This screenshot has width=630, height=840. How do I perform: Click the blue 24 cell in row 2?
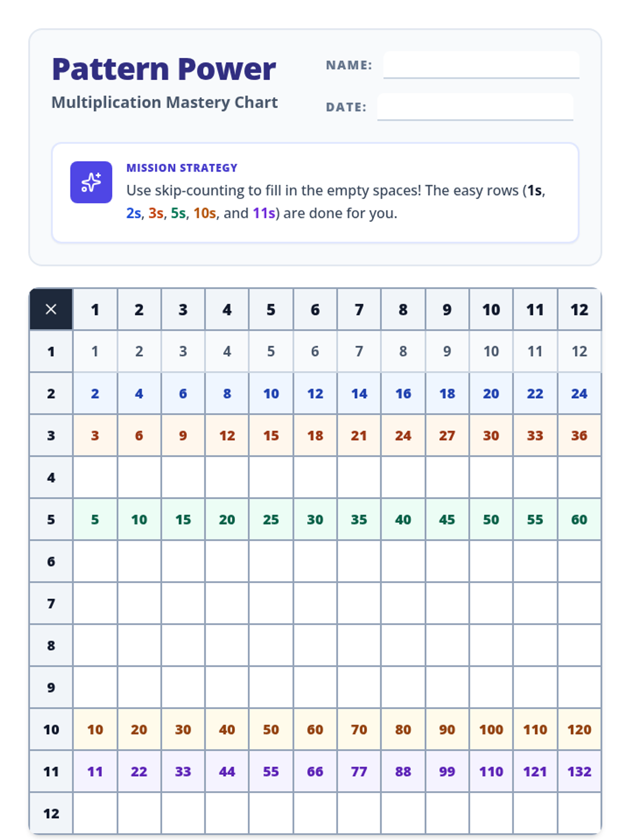(579, 393)
